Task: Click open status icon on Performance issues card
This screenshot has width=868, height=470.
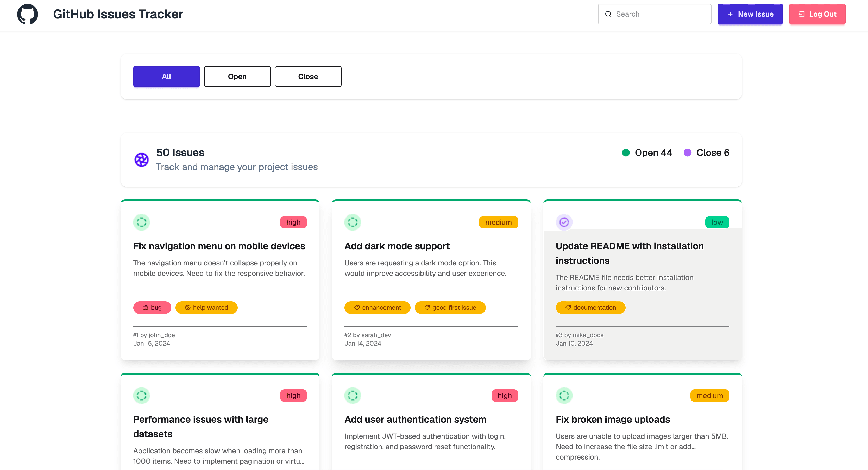Action: pyautogui.click(x=142, y=396)
